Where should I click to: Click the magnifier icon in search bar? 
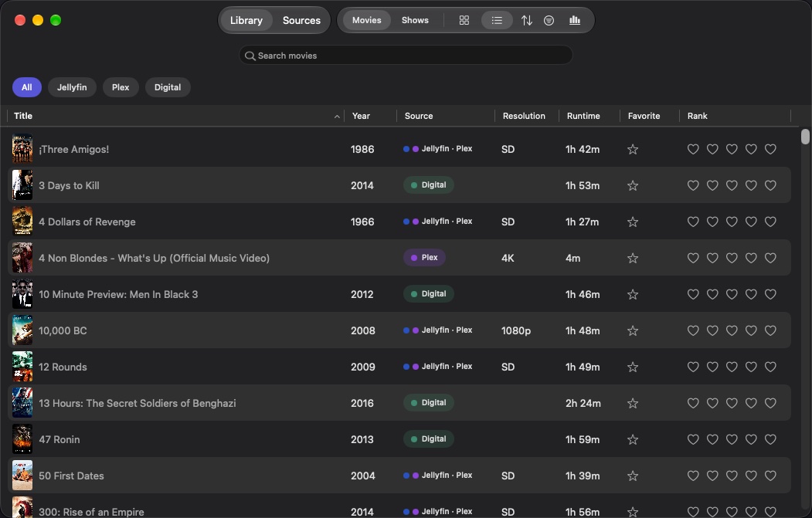coord(250,56)
